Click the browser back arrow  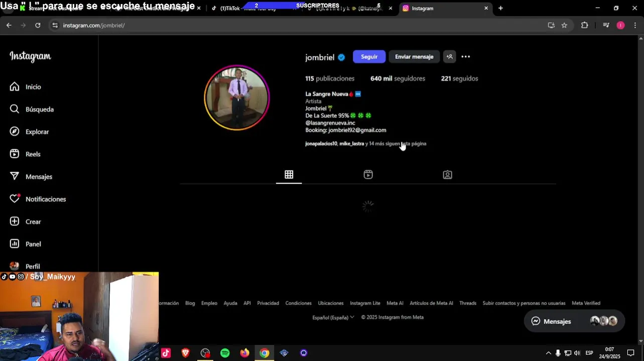click(9, 25)
